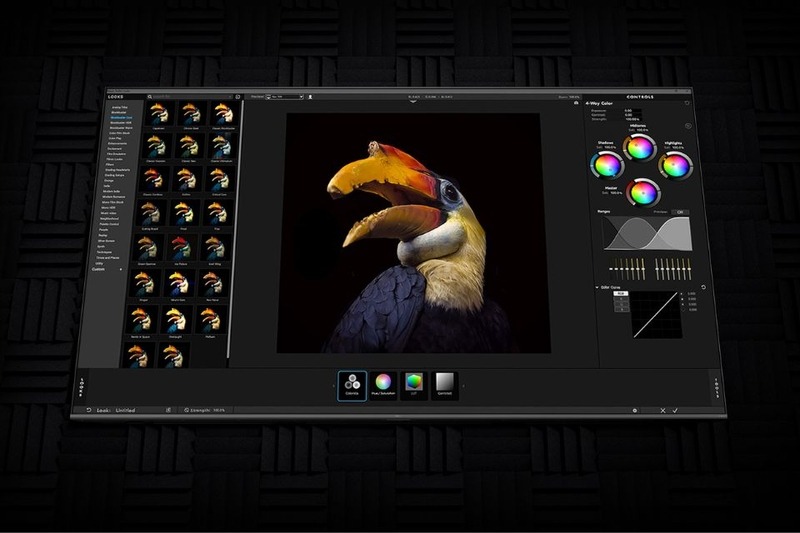The height and width of the screenshot is (533, 800).
Task: Click the checkmark to apply the look
Action: point(676,411)
